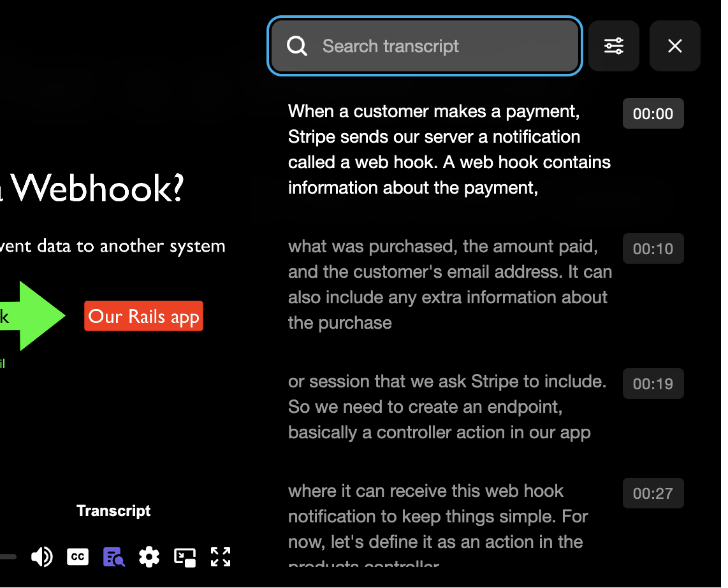Click the red "Our Rails app" box in video

pos(143,317)
